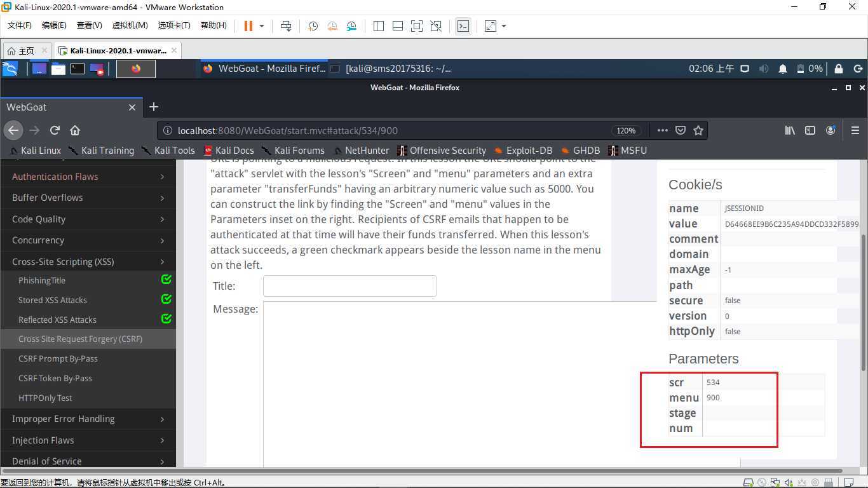The height and width of the screenshot is (488, 868).
Task: Open the 虚拟机(M) menu
Action: 130,25
